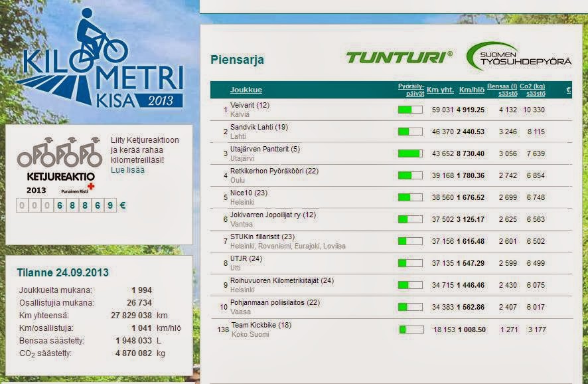Click Km yhteensä value 27 829 038
Viewport: 588px width, 384px height.
point(131,316)
